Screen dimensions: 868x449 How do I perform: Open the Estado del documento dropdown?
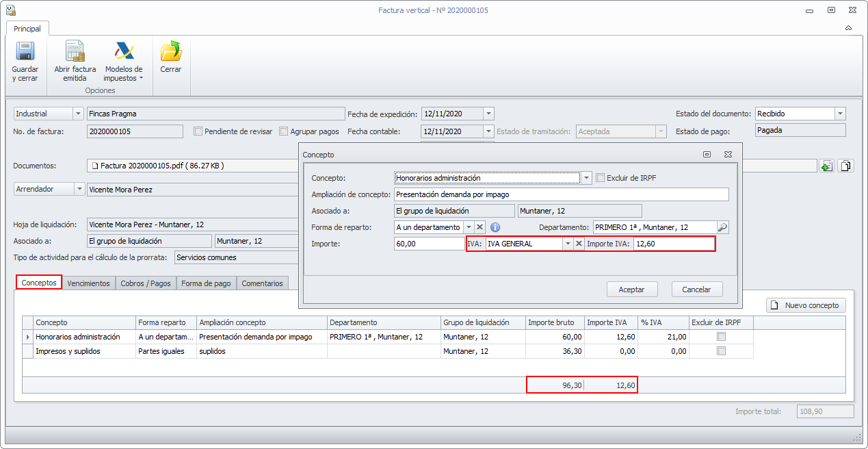click(840, 114)
